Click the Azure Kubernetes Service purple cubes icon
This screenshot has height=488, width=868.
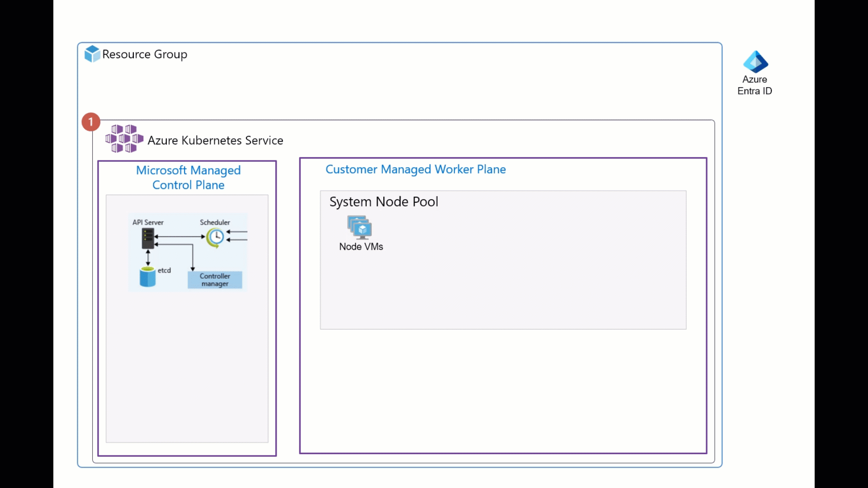point(124,139)
